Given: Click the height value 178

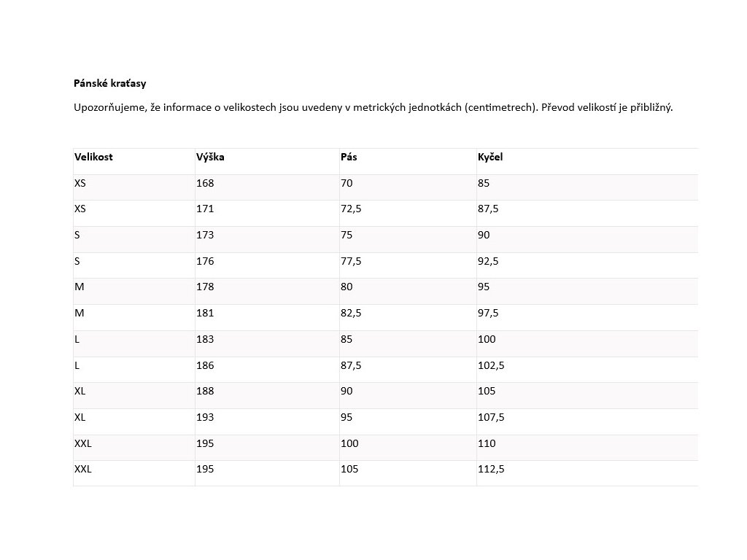Looking at the screenshot, I should point(205,287).
